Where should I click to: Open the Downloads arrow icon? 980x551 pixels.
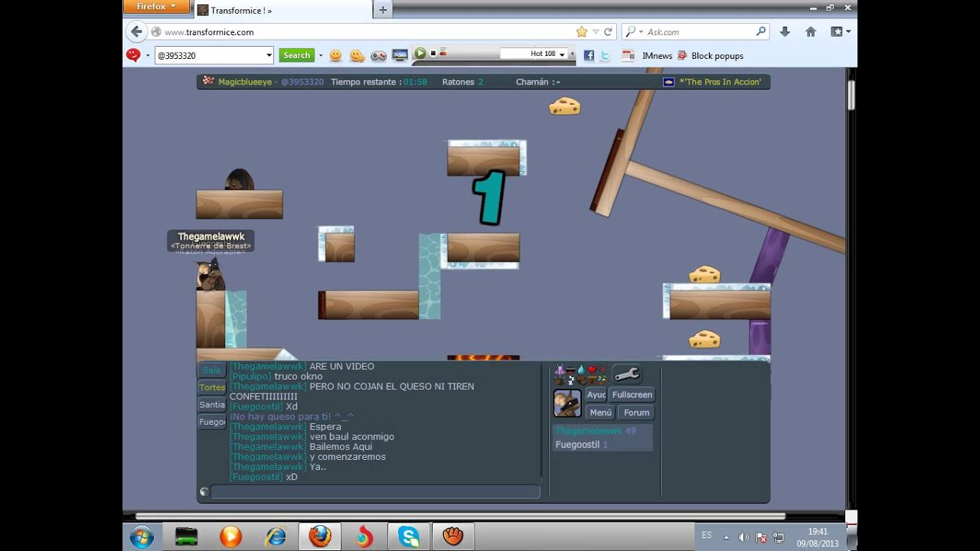785,31
